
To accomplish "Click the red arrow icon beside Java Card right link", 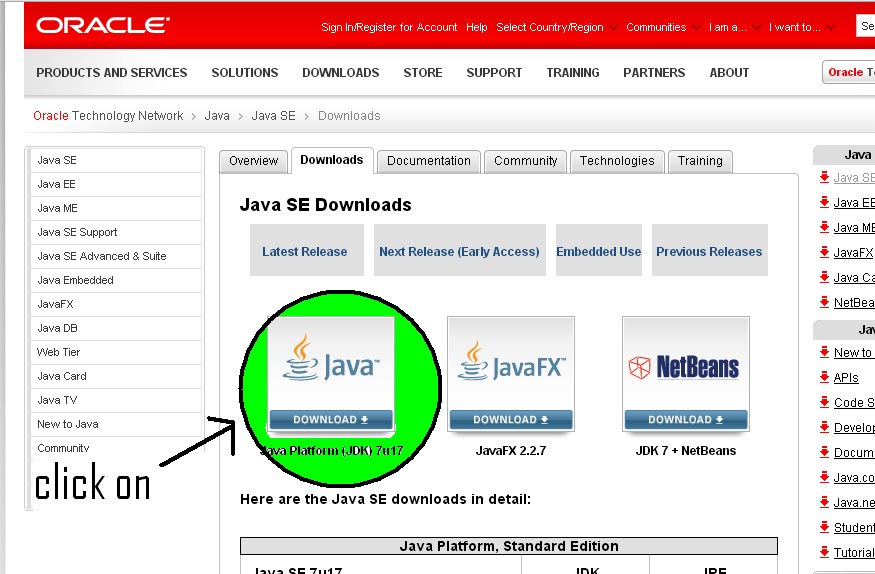I will pos(824,277).
